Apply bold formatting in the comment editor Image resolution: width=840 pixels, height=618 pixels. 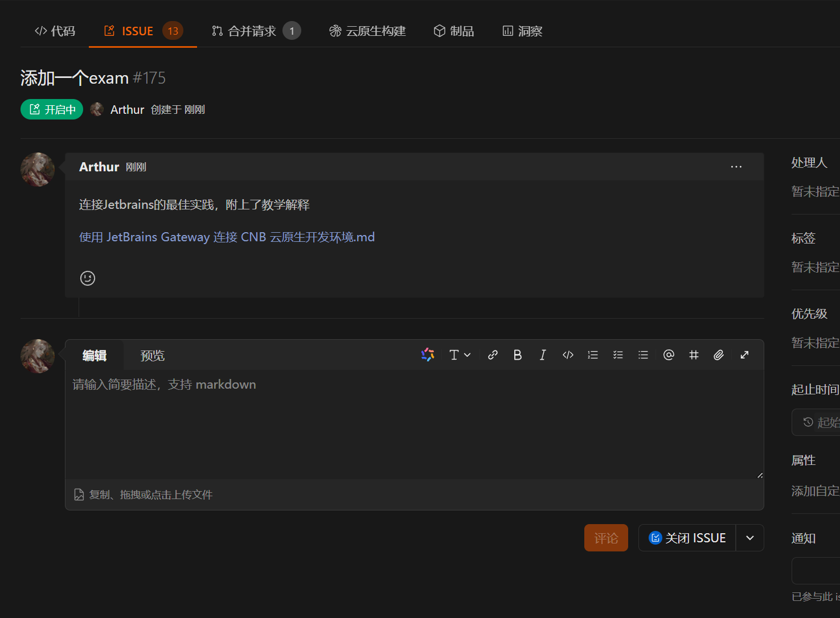pos(518,355)
